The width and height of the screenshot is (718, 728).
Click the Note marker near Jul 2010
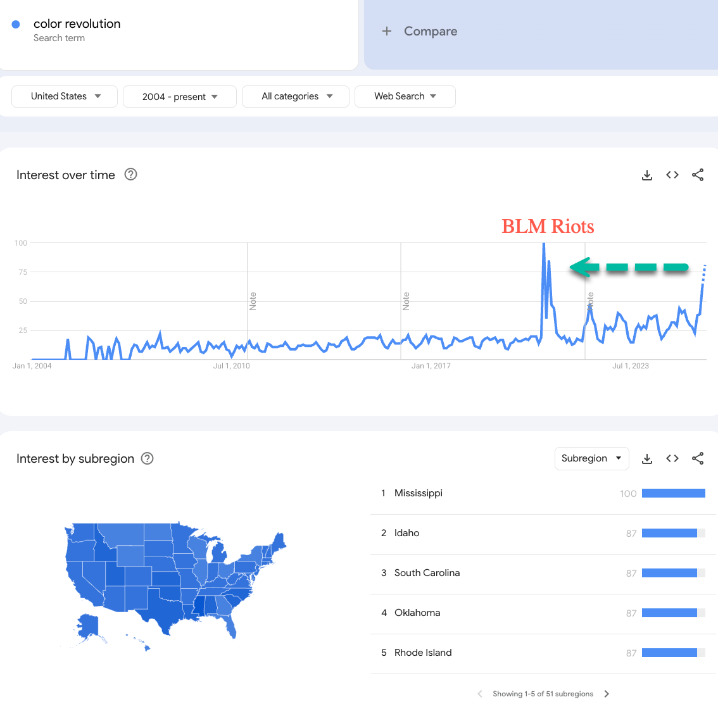pyautogui.click(x=253, y=301)
